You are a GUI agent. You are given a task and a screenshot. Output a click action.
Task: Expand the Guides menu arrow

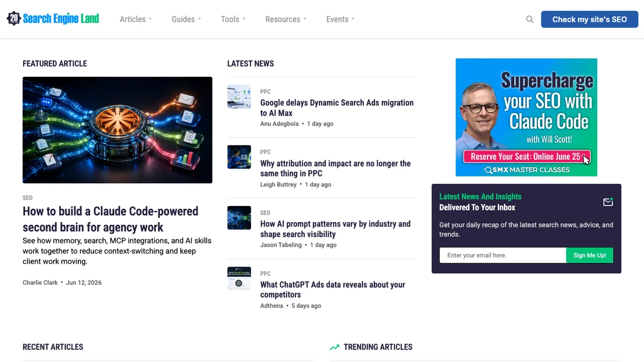click(200, 19)
